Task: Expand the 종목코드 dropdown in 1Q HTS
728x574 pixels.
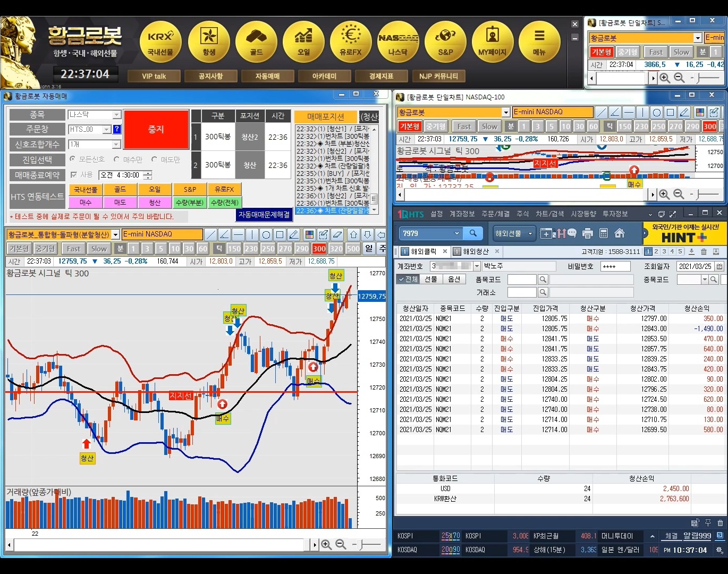Action: point(705,280)
